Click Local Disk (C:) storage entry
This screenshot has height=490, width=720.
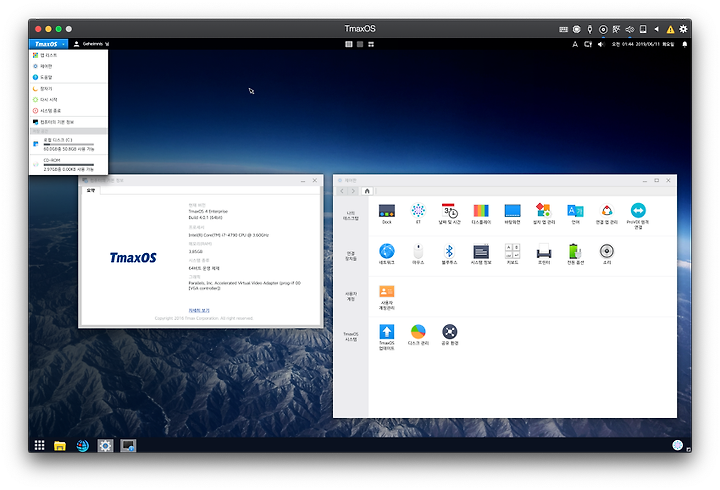68,144
